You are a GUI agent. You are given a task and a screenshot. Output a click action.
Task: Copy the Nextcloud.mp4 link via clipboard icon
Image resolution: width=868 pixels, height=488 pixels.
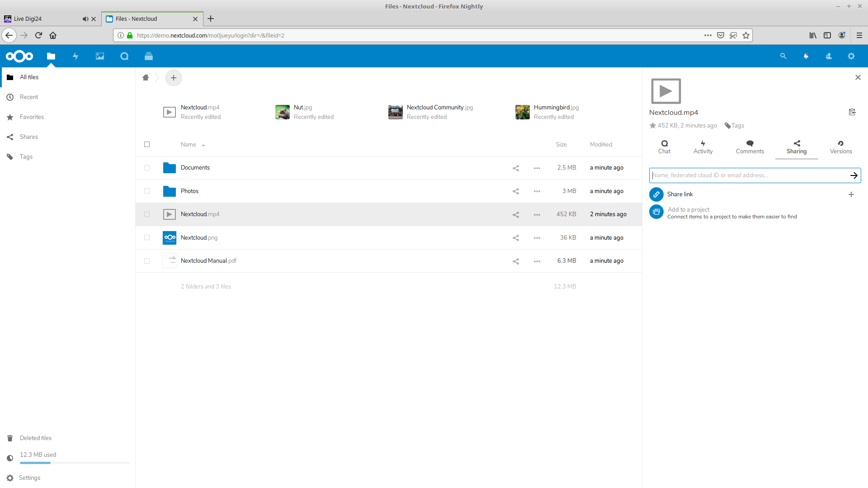tap(853, 112)
